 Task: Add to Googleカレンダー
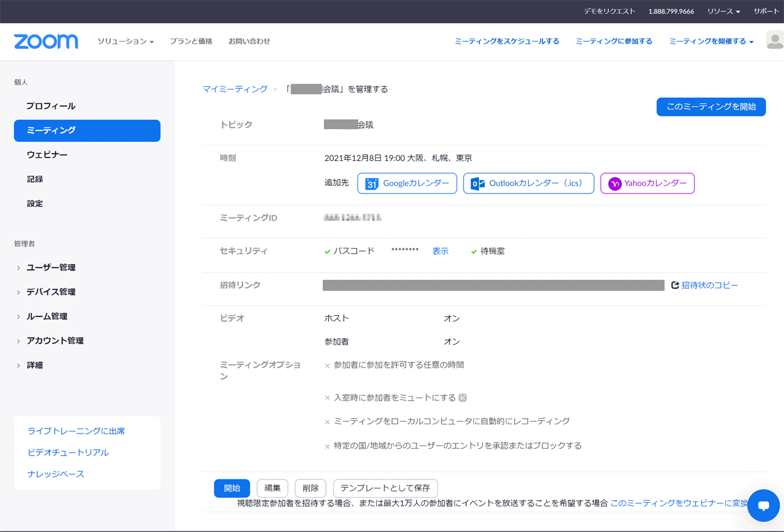[407, 184]
